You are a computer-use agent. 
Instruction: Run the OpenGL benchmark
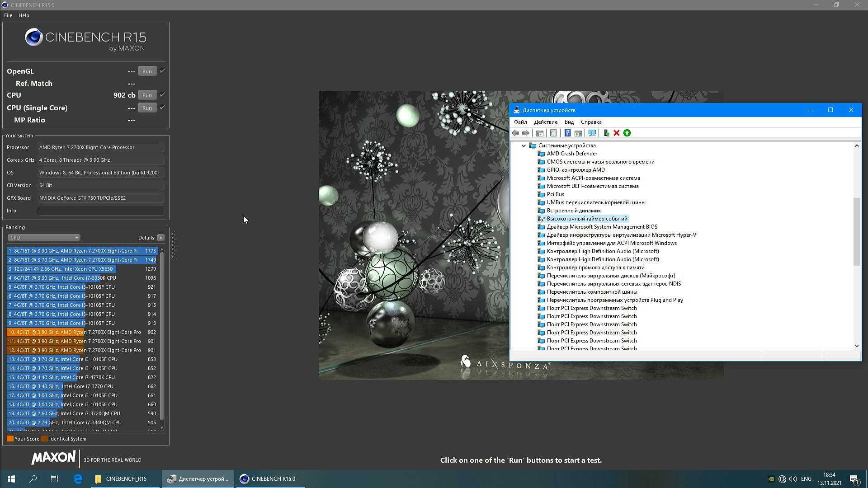pyautogui.click(x=147, y=71)
